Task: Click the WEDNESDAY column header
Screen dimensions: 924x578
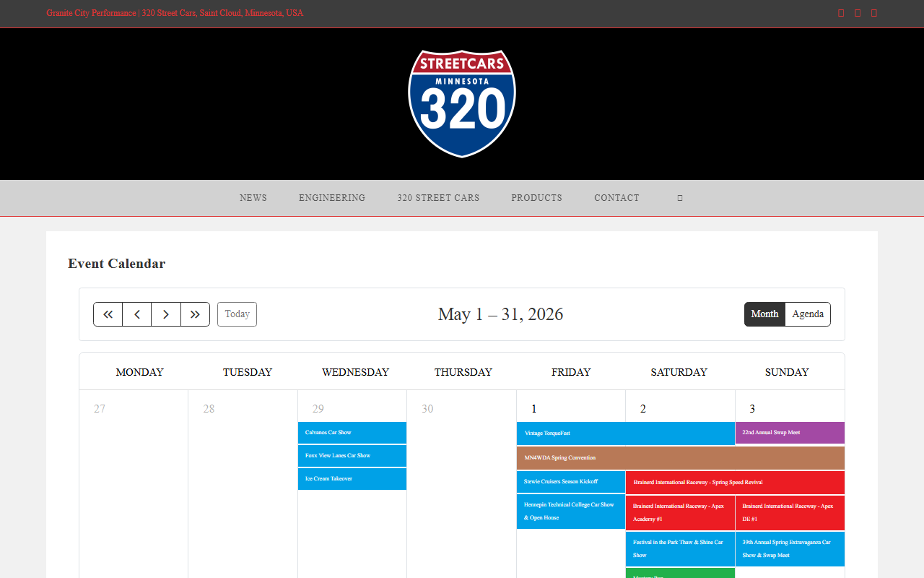Action: [355, 372]
